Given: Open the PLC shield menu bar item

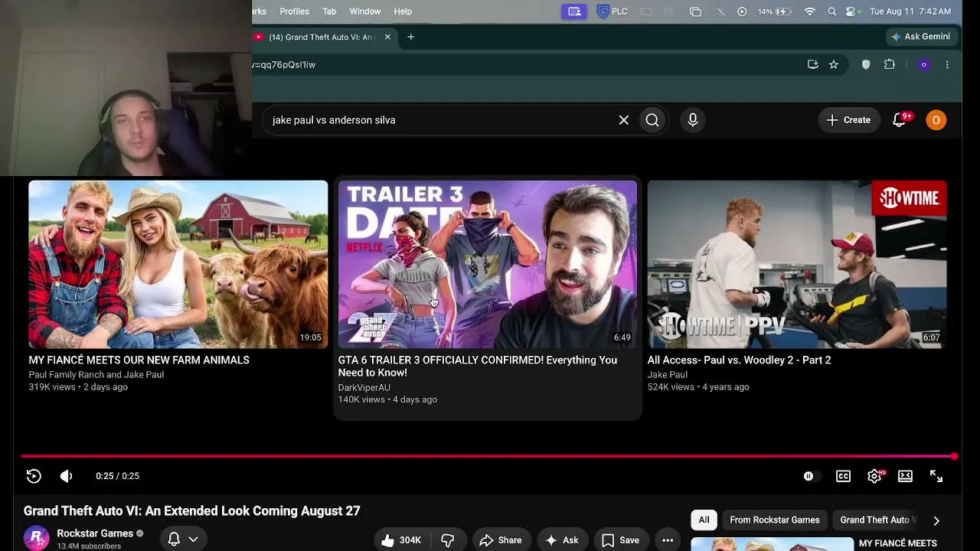Looking at the screenshot, I should tap(612, 11).
